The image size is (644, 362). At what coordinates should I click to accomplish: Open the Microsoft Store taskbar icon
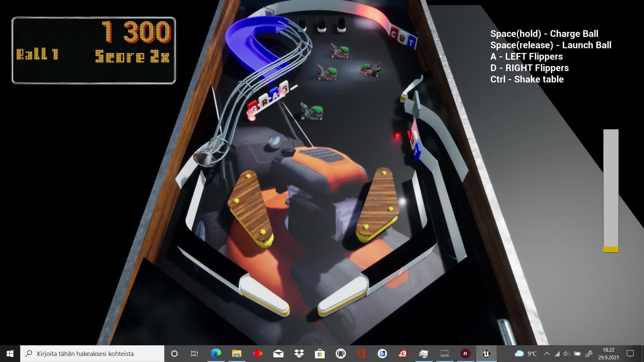320,354
